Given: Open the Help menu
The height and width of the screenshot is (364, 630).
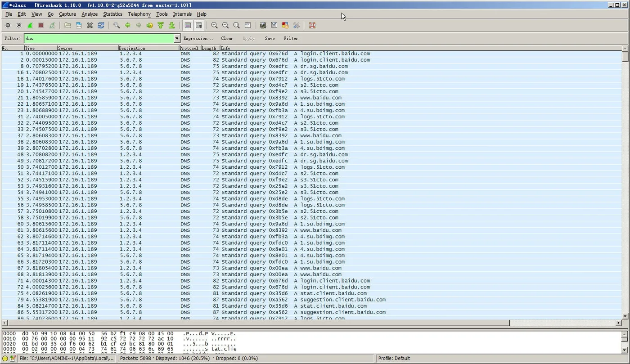Looking at the screenshot, I should tap(202, 14).
